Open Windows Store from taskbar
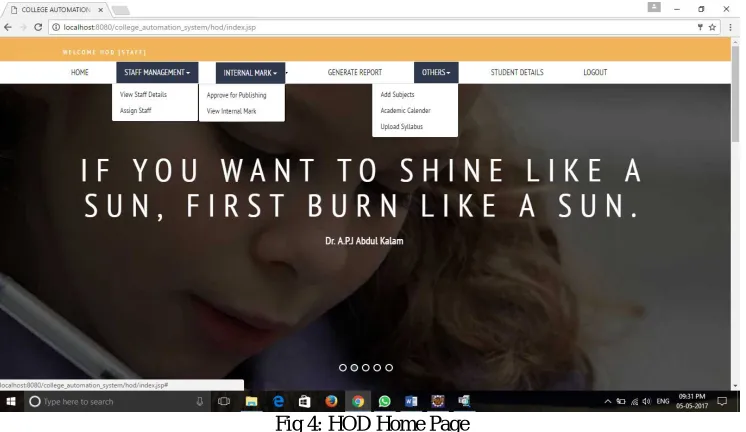Image resolution: width=746 pixels, height=432 pixels. (304, 402)
